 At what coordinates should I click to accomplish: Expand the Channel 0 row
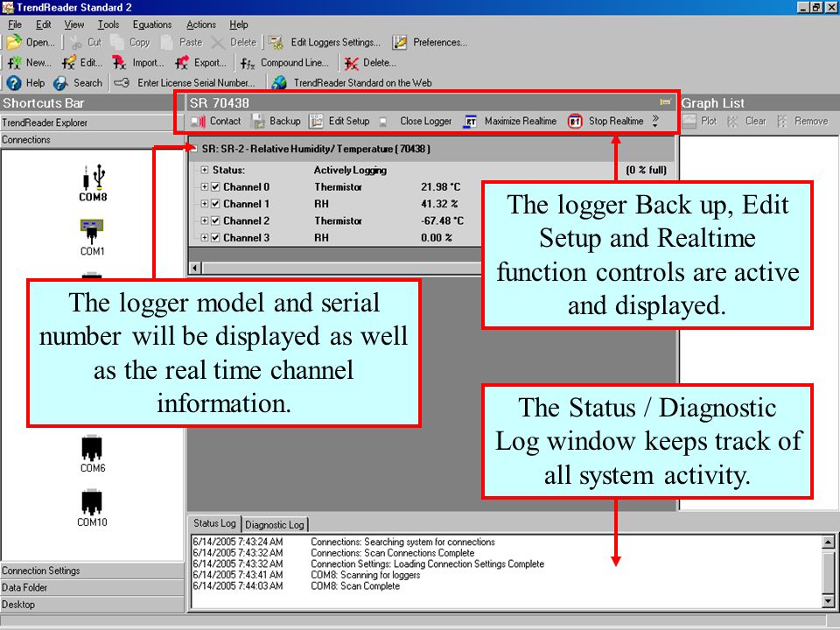click(x=204, y=187)
